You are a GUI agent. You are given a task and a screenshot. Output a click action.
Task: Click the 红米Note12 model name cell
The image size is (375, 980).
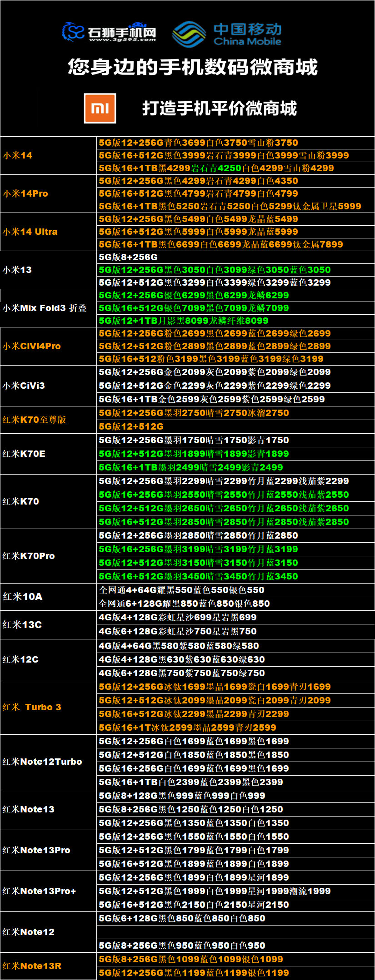tap(49, 932)
